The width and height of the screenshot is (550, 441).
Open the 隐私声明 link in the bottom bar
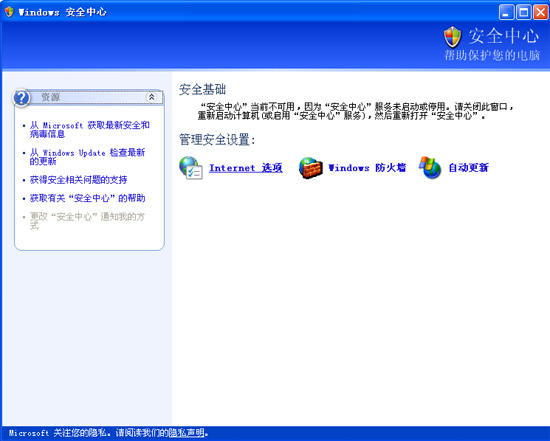[x=186, y=433]
